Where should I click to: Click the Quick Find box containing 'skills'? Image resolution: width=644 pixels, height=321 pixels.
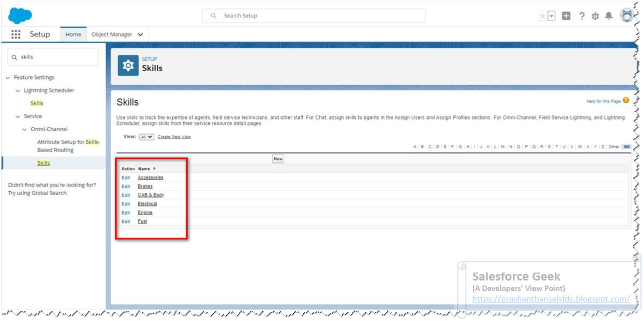pos(53,57)
